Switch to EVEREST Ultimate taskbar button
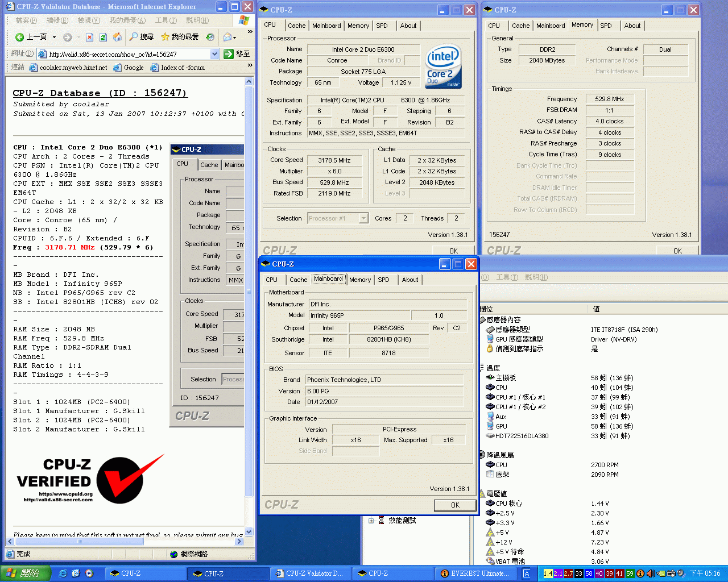 tap(475, 573)
